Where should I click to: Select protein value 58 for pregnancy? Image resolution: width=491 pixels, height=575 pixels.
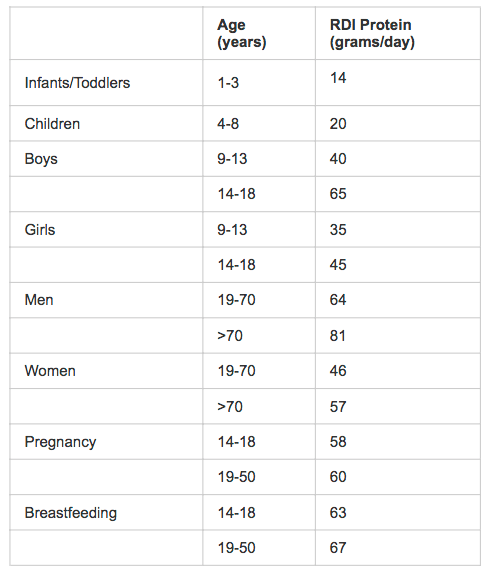338,442
